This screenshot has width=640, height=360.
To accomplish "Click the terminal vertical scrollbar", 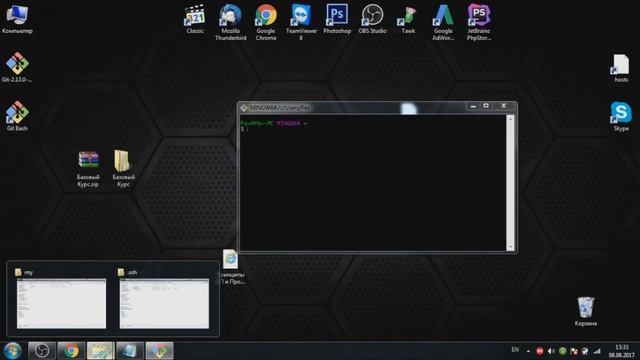I will click(510, 182).
